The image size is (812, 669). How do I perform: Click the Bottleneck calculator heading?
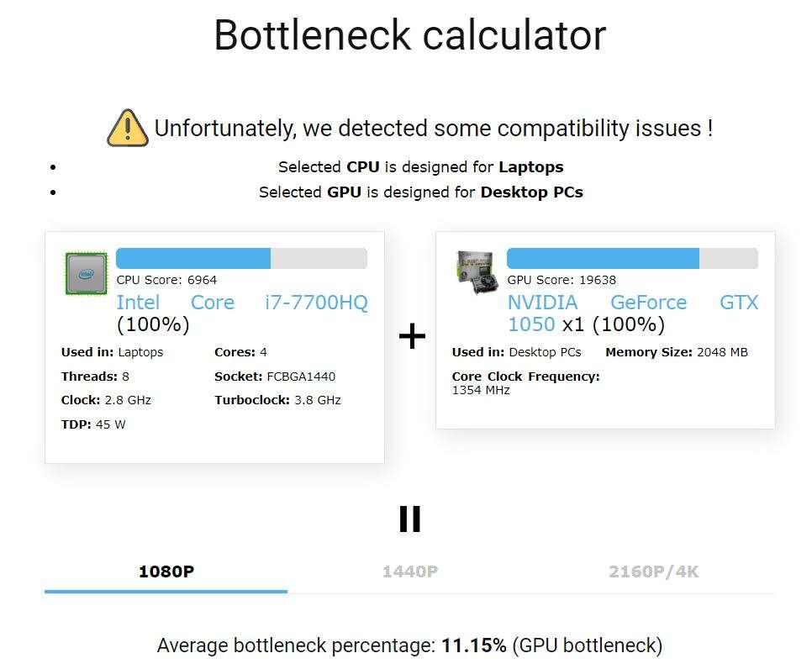[410, 35]
